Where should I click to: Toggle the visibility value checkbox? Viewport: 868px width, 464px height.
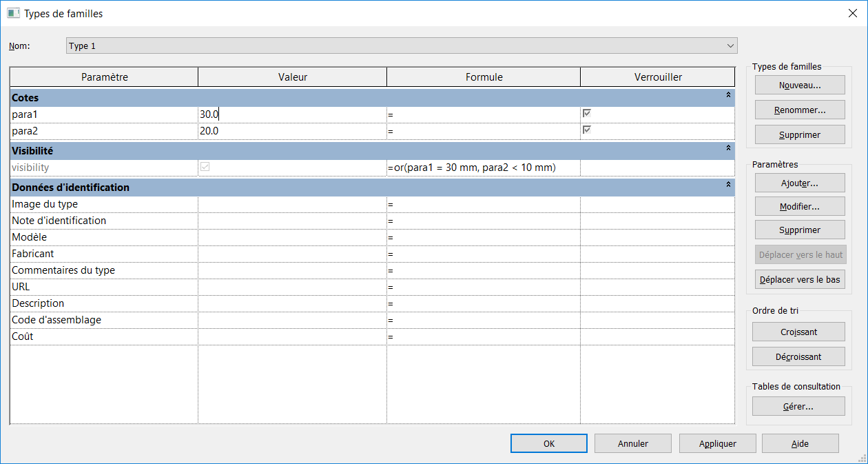(205, 167)
